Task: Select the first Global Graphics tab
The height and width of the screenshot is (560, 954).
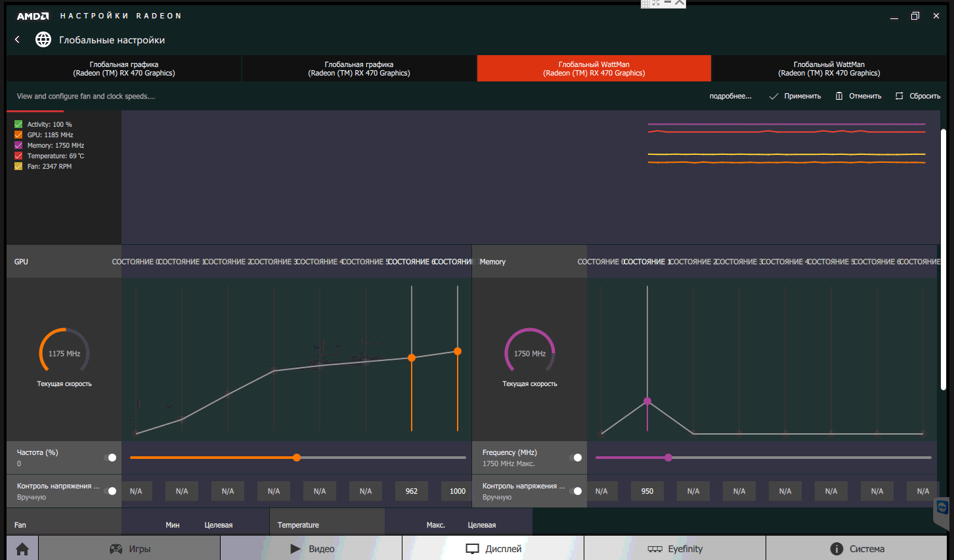Action: click(124, 69)
